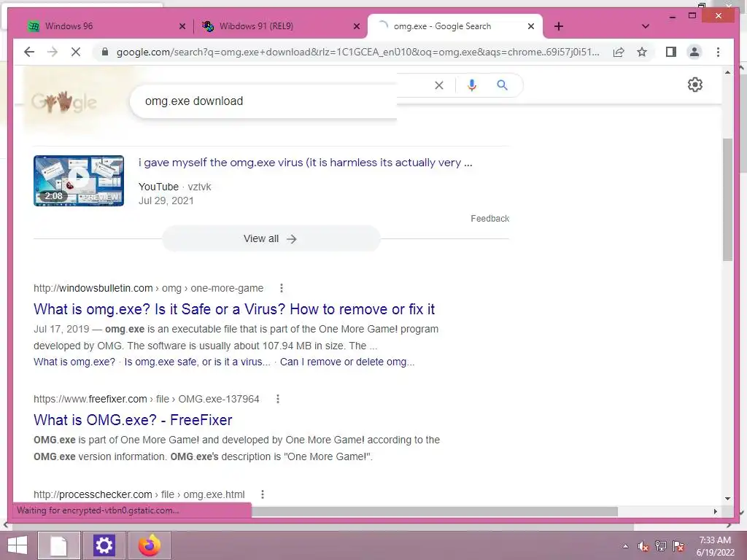Open options for windowsbulletin result
The width and height of the screenshot is (747, 560).
tap(282, 288)
